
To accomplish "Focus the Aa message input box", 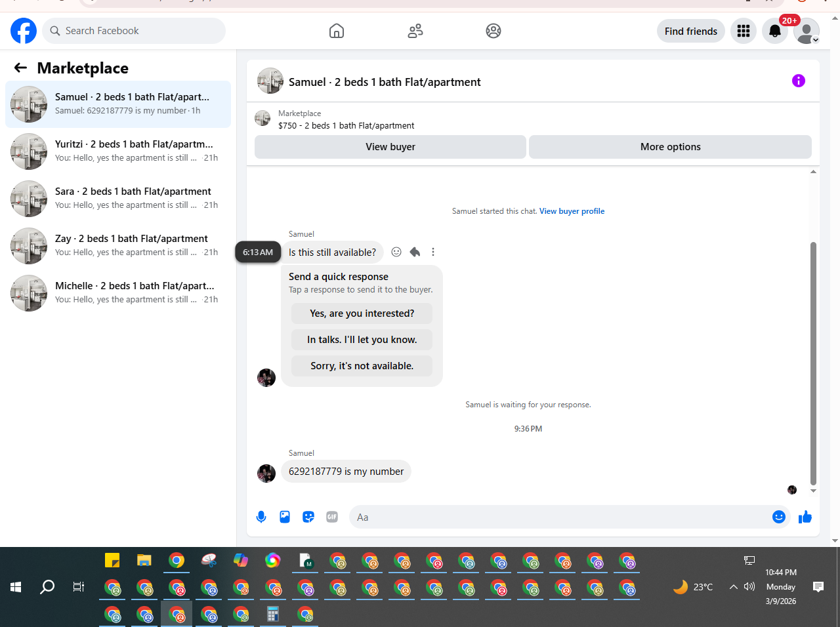I will coord(559,517).
